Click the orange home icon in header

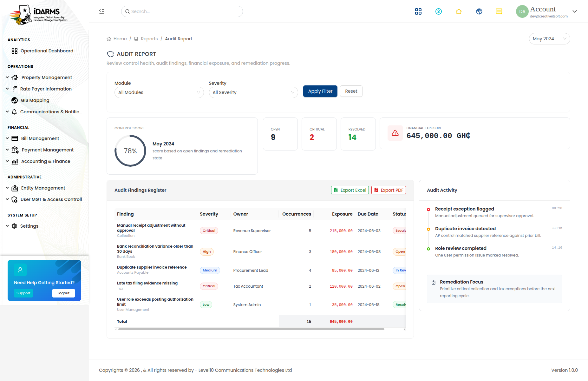click(x=459, y=11)
